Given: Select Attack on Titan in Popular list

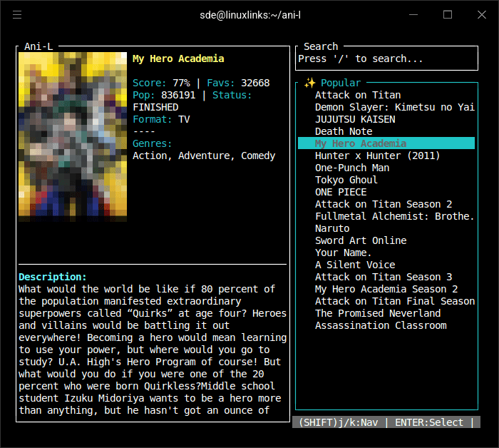Looking at the screenshot, I should [358, 95].
